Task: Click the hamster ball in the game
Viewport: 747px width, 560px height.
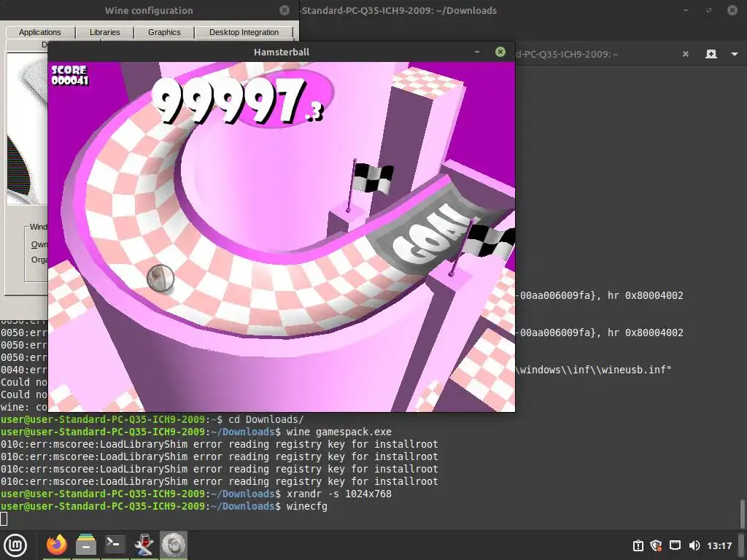Action: point(160,279)
